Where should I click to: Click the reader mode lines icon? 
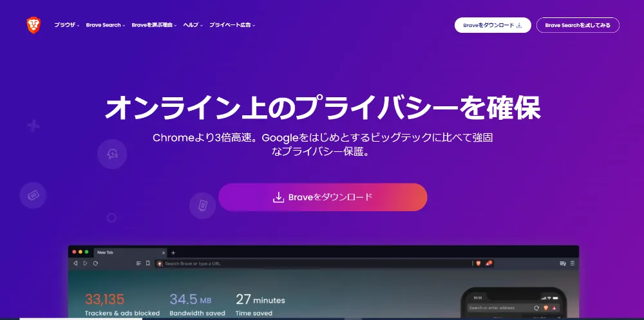(138, 263)
